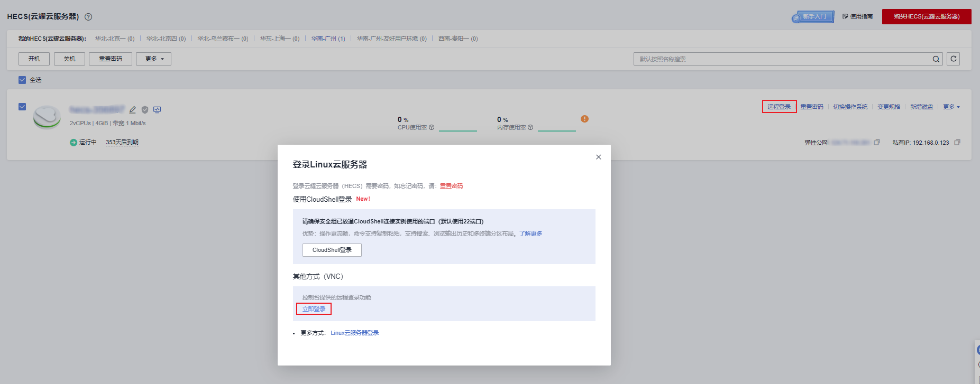Click the 远程登录 remote login link
This screenshot has height=384, width=980.
click(779, 107)
